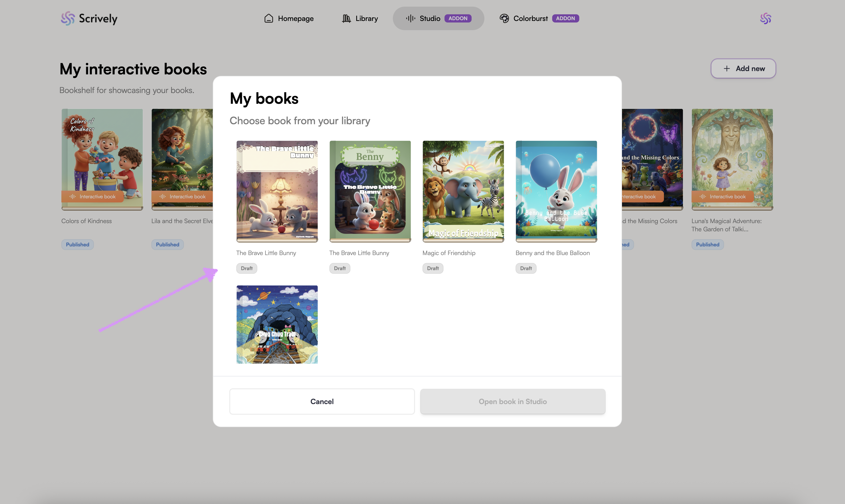
Task: Click the Studio waveform icon
Action: pos(410,18)
